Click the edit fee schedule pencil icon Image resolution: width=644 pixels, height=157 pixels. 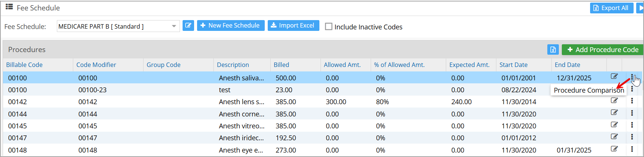coord(188,26)
